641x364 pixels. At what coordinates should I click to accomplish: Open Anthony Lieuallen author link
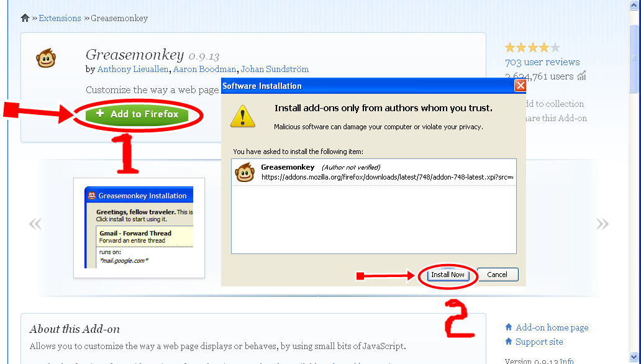click(x=133, y=69)
